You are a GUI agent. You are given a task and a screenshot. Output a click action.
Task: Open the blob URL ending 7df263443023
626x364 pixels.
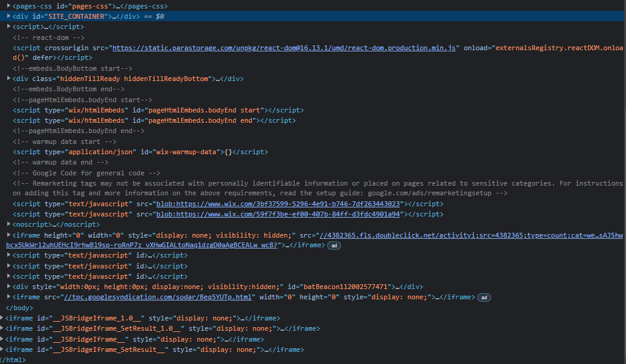click(x=278, y=204)
